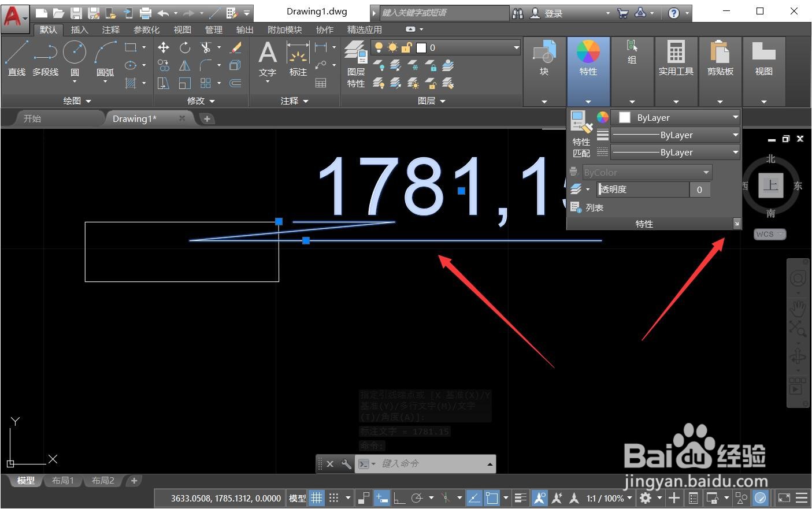Click the Mirror tool icon
The width and height of the screenshot is (812, 509).
pyautogui.click(x=185, y=65)
